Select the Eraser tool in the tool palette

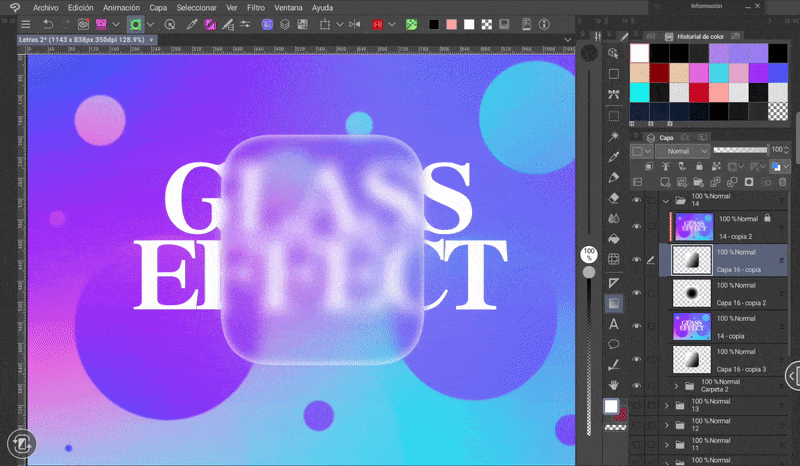point(614,198)
